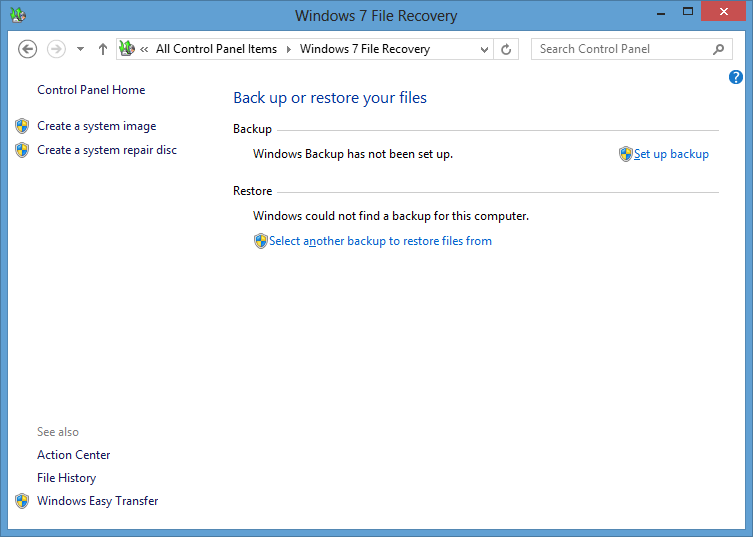Click shield icon beside Create a system repair disc

click(22, 150)
